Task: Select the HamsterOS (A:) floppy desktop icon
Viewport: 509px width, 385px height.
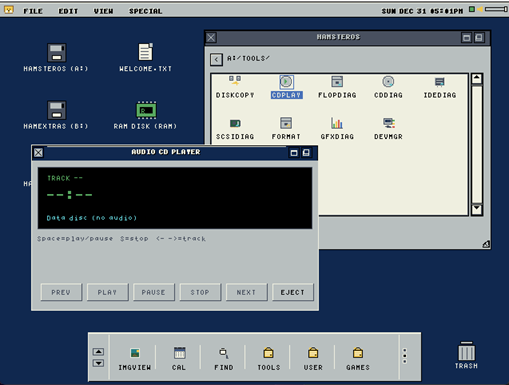Action: (56, 57)
